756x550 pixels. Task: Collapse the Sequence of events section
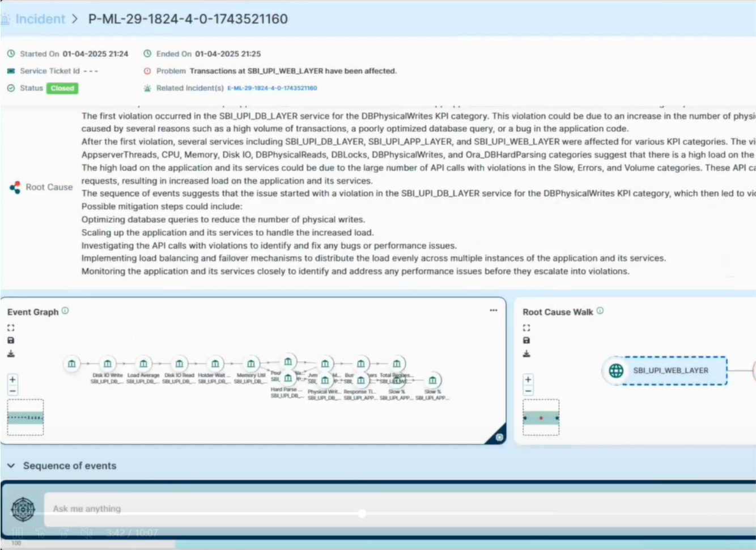coord(11,466)
